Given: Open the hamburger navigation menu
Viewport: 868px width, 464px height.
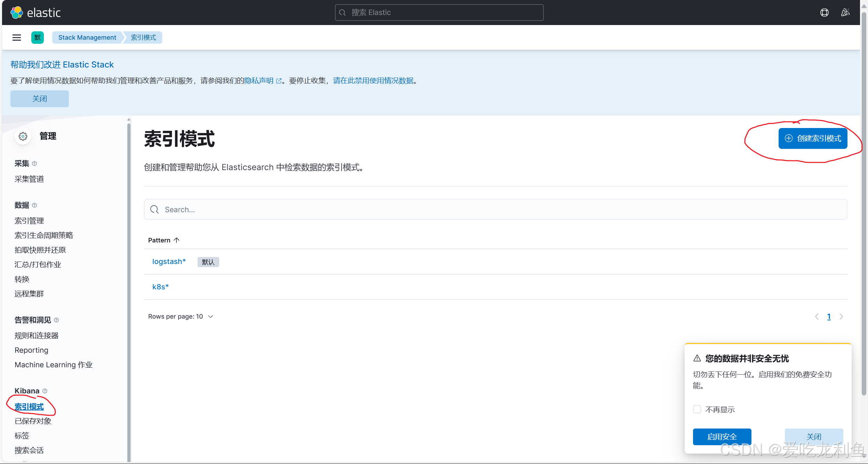Looking at the screenshot, I should [17, 38].
